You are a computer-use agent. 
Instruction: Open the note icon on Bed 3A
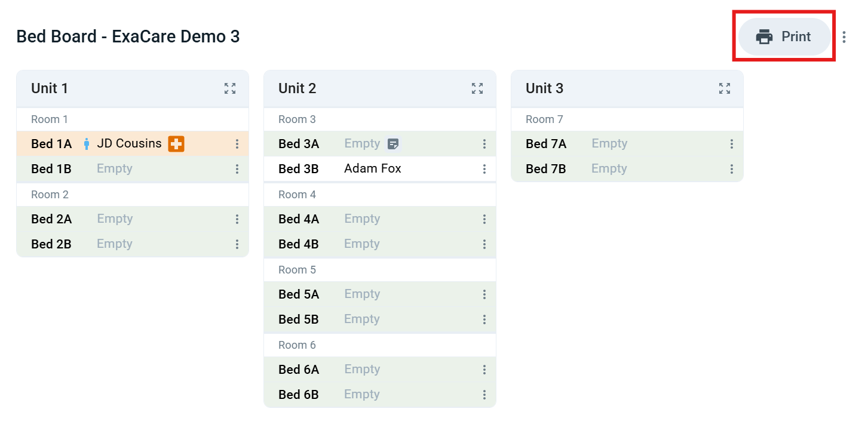tap(393, 144)
